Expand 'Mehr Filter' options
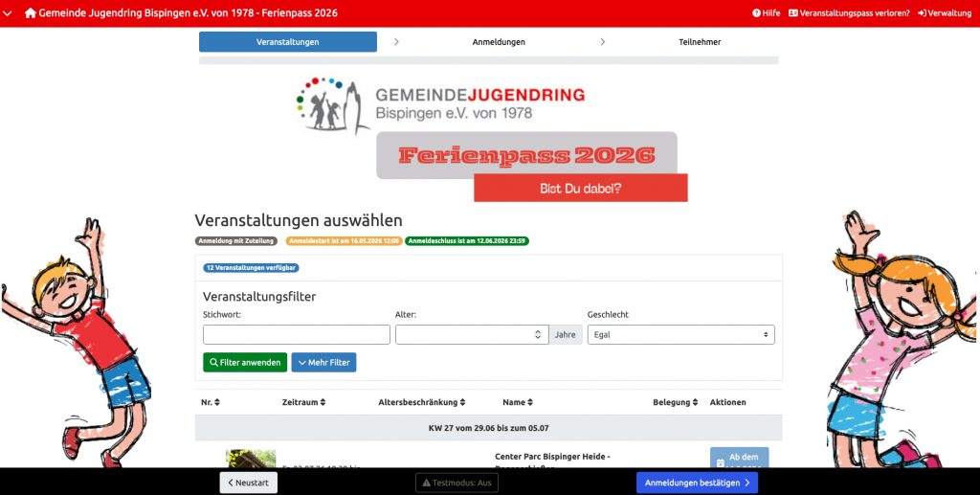 point(323,363)
